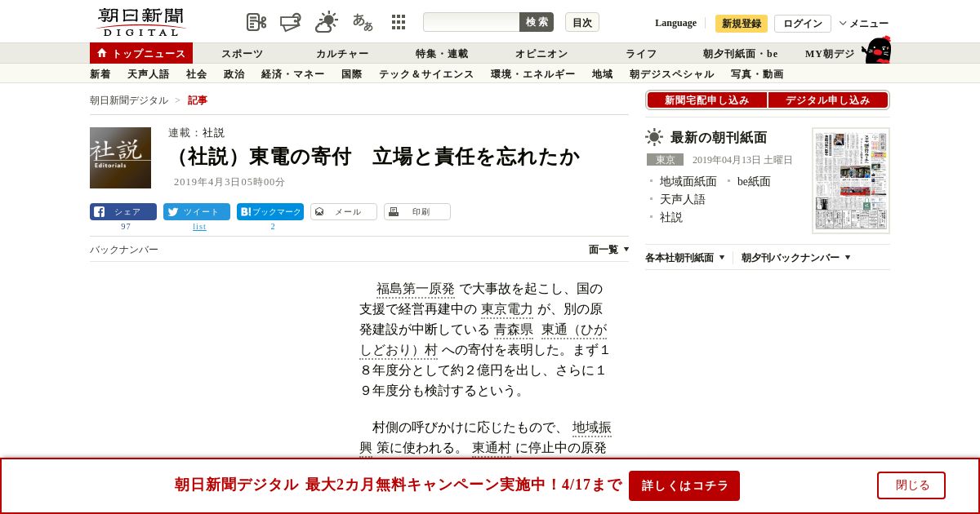Click the black mascot character icon
Screen dimensions: 980x514
coord(876,50)
